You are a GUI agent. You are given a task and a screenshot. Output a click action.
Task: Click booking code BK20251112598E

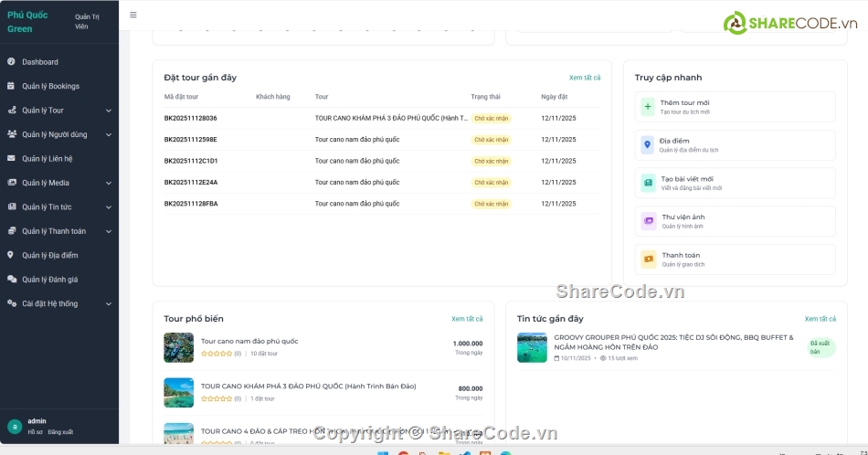tap(190, 140)
